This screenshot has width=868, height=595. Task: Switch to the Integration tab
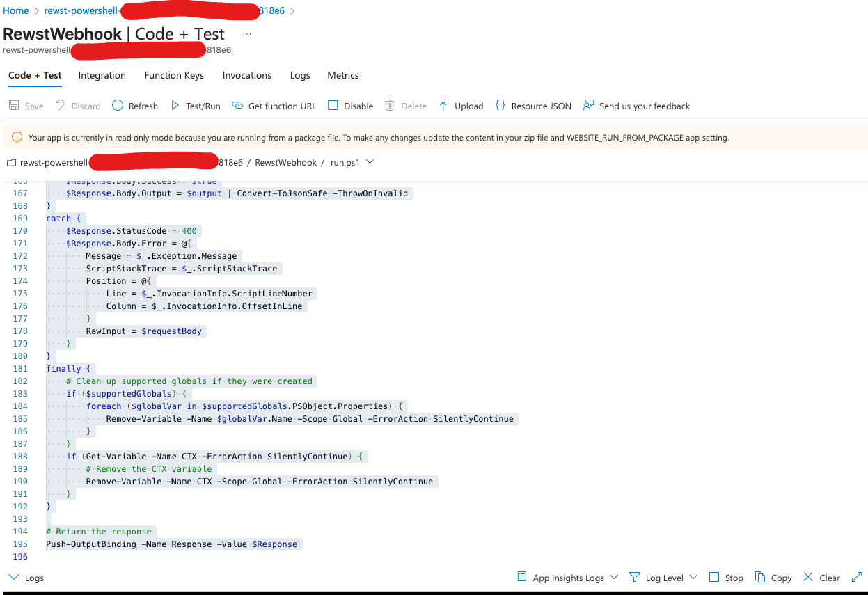[102, 75]
